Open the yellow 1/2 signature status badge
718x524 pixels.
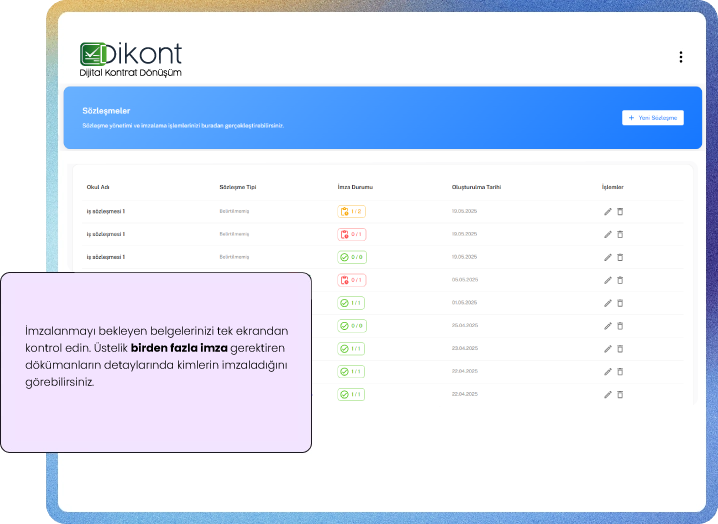point(351,211)
